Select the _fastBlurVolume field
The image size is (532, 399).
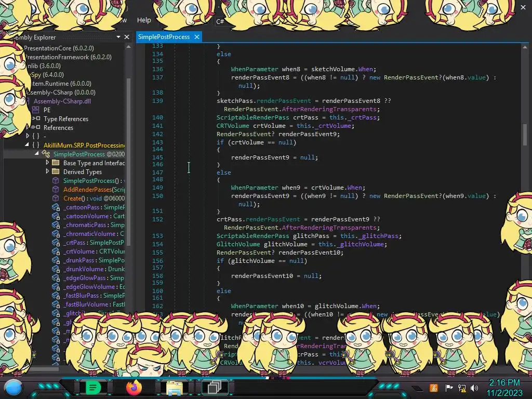tap(94, 304)
